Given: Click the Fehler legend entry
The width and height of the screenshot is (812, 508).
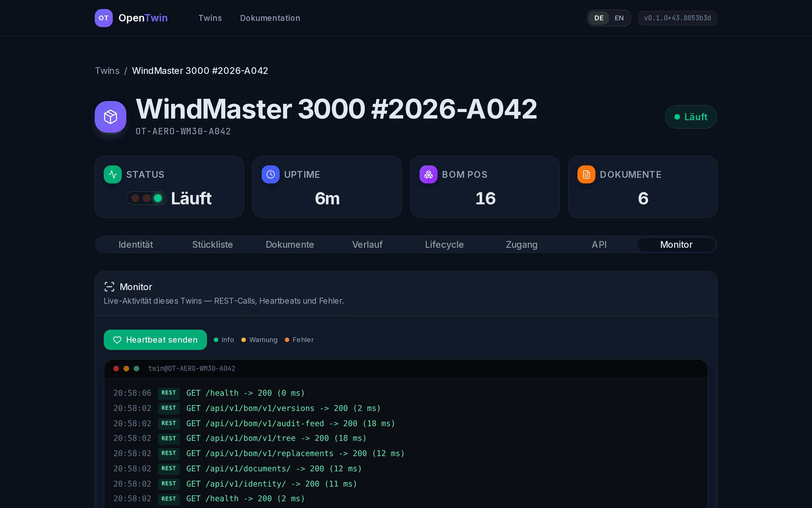Looking at the screenshot, I should [299, 340].
